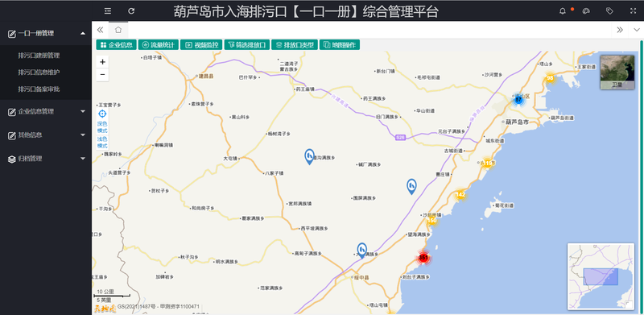Image resolution: width=644 pixels, height=315 pixels.
Task: Open 排污口信息维护 menu item
Action: click(39, 72)
